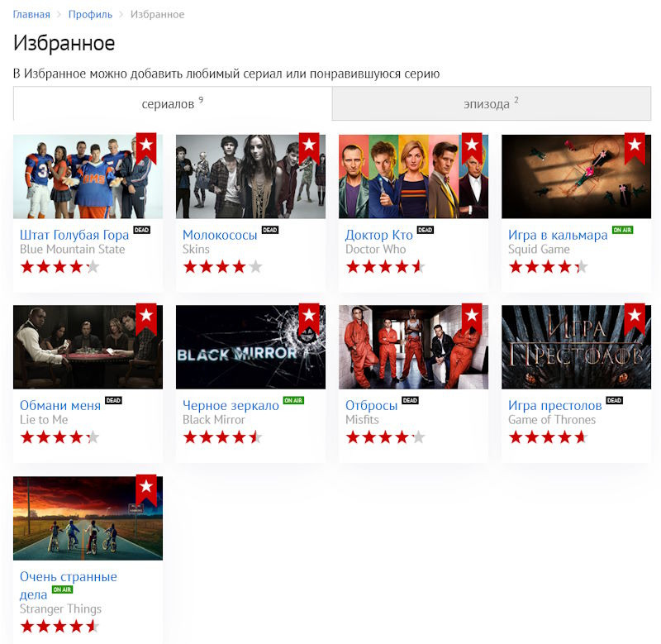The image size is (661, 644).
Task: Click star rating under Black Mirror
Action: (x=222, y=437)
